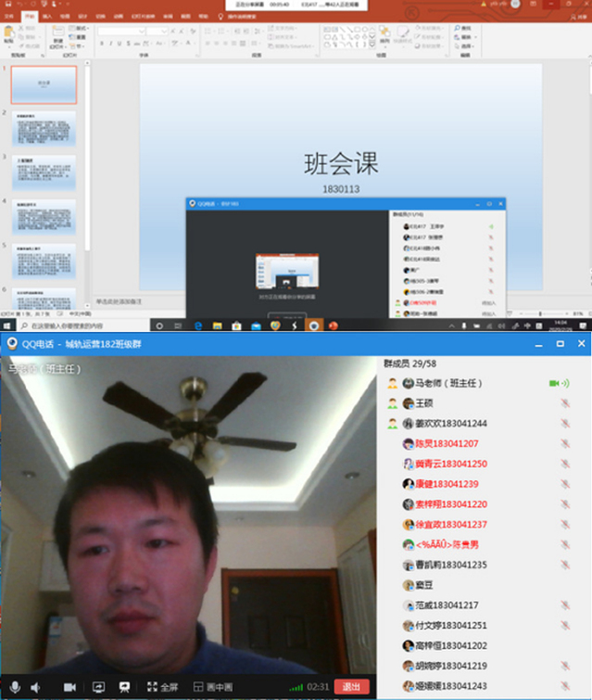Toggle the speaker volume icon in call bar

[37, 687]
